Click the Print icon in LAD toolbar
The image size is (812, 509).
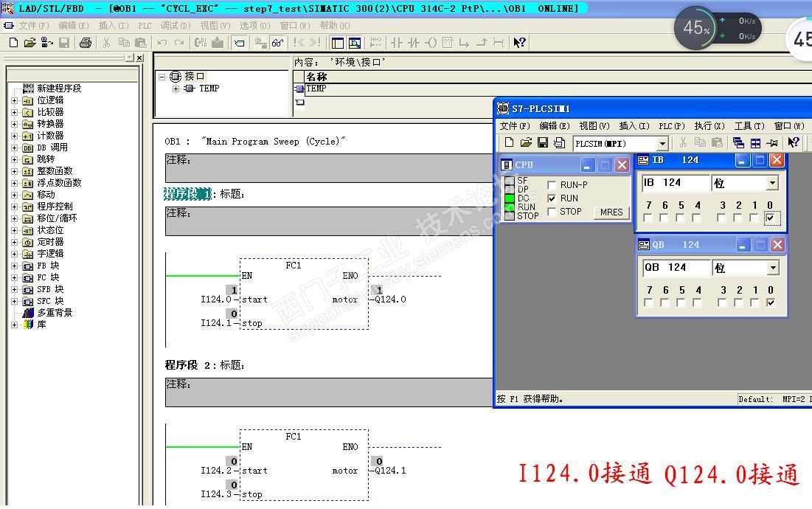point(86,43)
